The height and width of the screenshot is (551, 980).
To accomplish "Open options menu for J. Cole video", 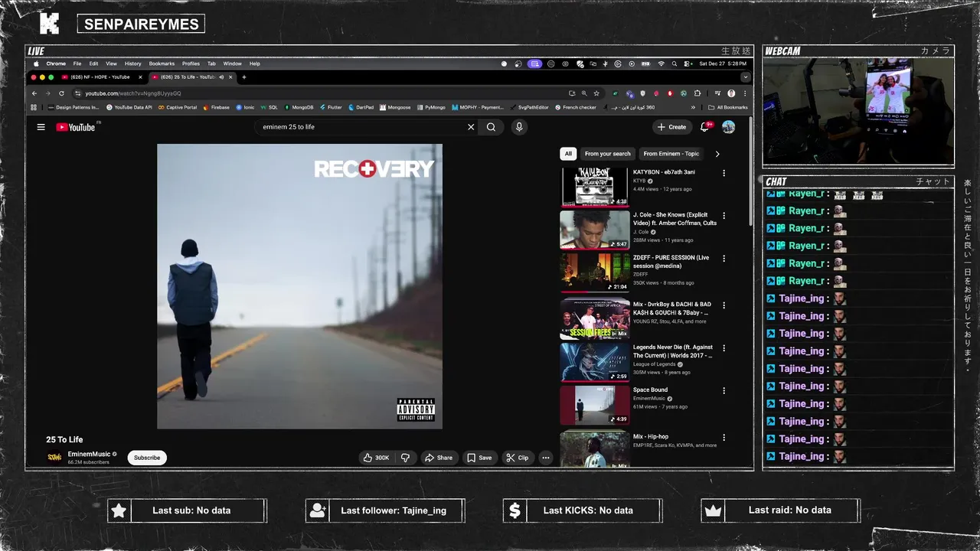I will point(724,216).
